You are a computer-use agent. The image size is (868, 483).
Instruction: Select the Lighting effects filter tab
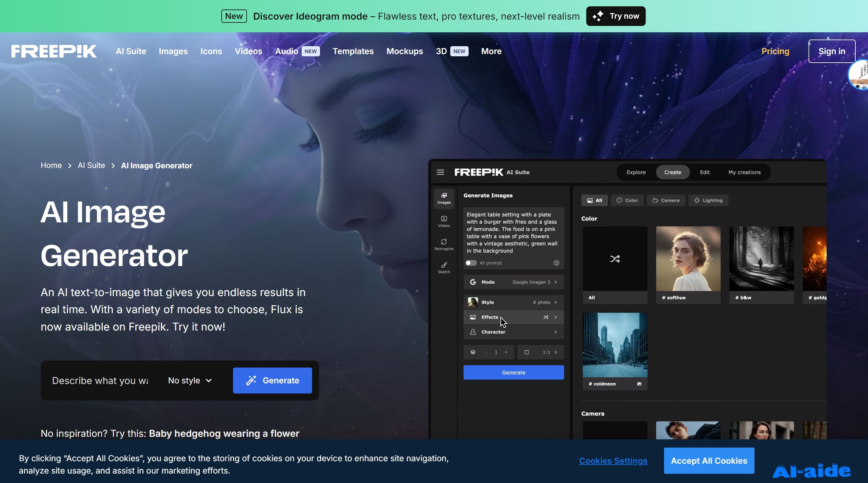pos(708,200)
